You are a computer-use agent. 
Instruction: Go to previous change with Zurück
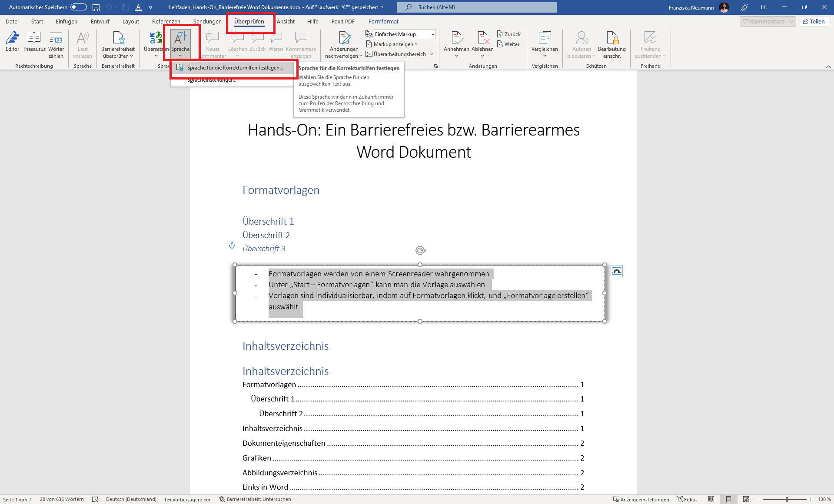pyautogui.click(x=509, y=34)
